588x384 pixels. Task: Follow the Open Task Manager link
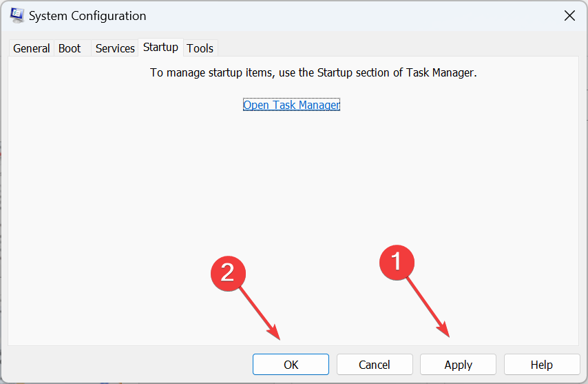[291, 105]
